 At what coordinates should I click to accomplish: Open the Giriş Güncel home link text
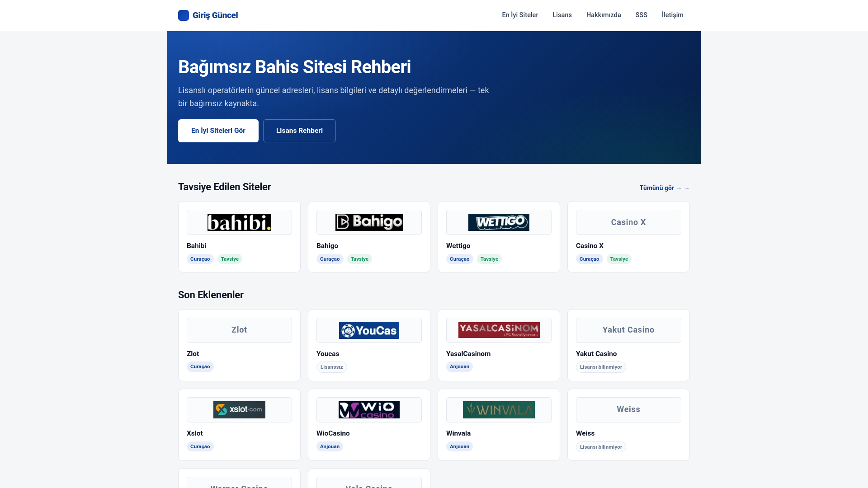[215, 15]
